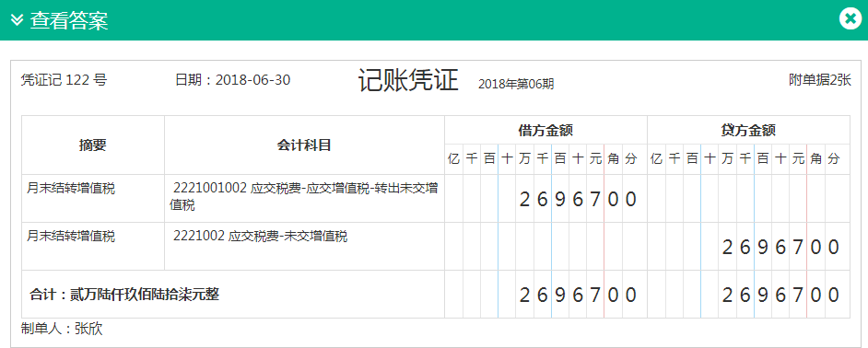Select the account 2221001002 应交税费-应交增值税-转出未交增值税
Screen dimensions: 868x348
point(304,196)
